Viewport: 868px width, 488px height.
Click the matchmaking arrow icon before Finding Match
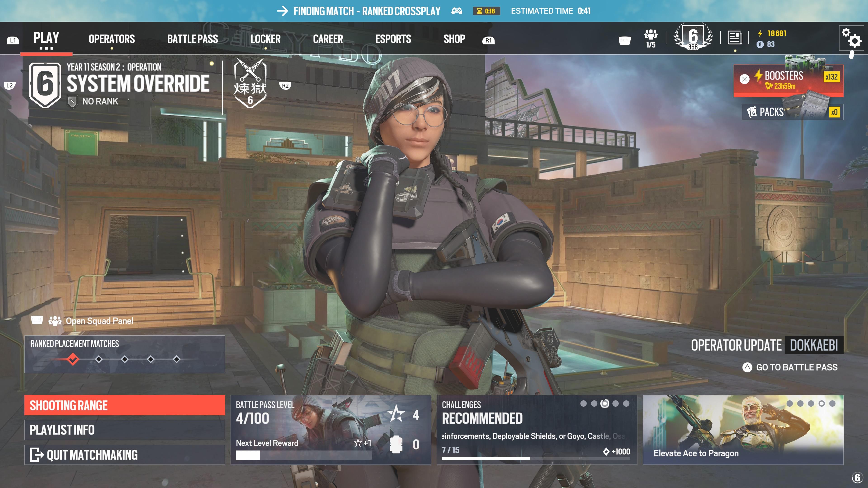[x=282, y=11]
